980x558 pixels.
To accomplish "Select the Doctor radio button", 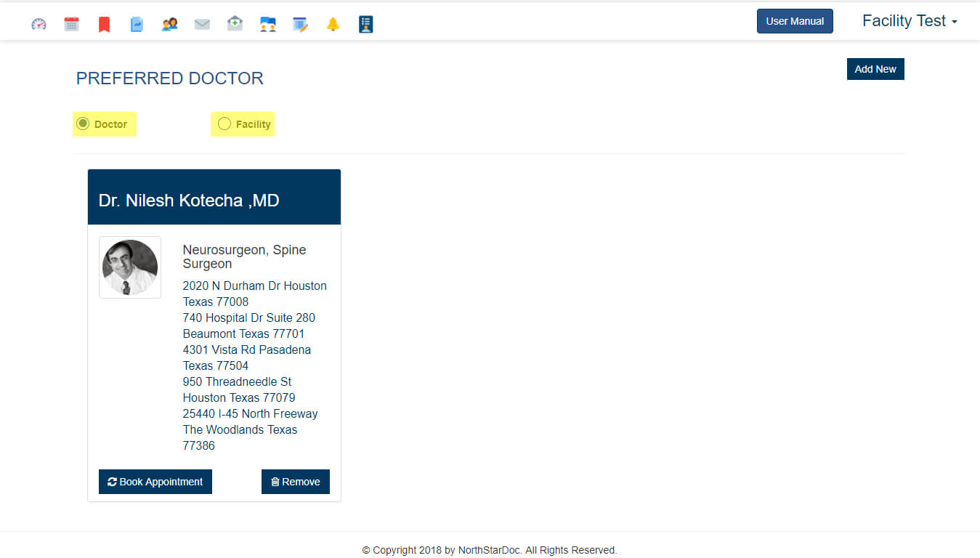I will (x=83, y=124).
